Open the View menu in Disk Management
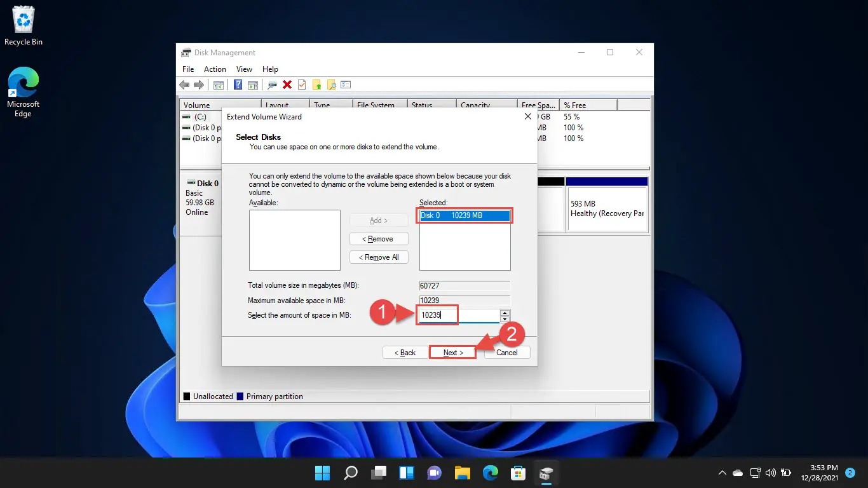 [244, 69]
